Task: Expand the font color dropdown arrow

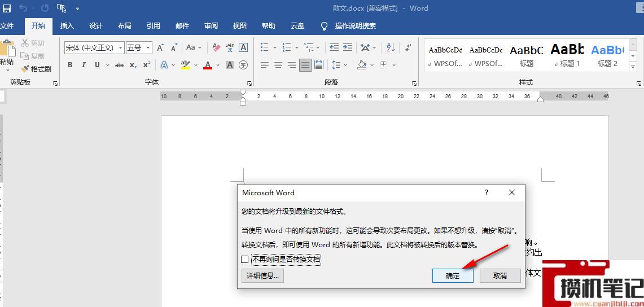Action: point(218,65)
